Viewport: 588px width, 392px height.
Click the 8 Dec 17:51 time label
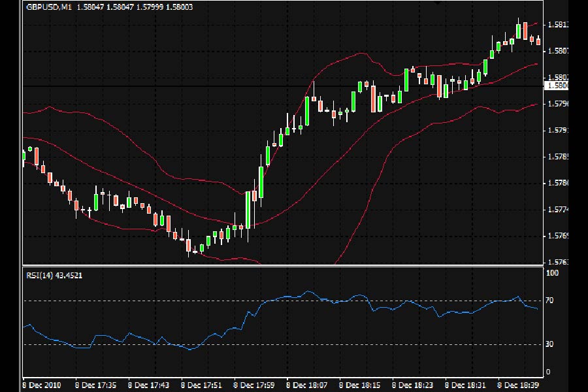201,385
